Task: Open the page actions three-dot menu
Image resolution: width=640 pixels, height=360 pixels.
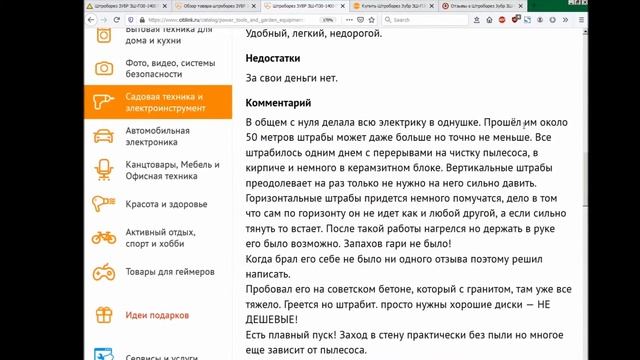Action: pos(349,20)
